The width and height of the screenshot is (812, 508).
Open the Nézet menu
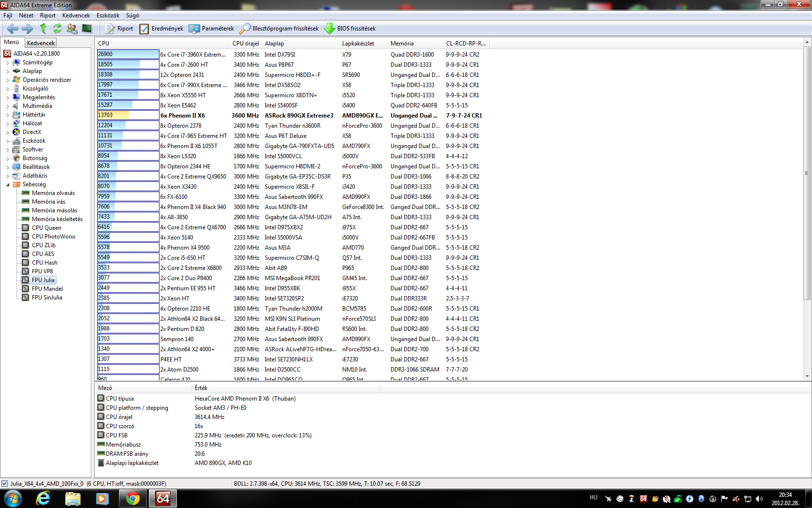[26, 15]
